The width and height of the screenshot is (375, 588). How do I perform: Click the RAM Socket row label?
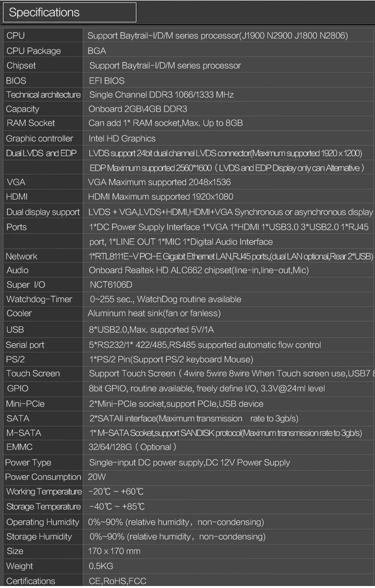pyautogui.click(x=30, y=123)
